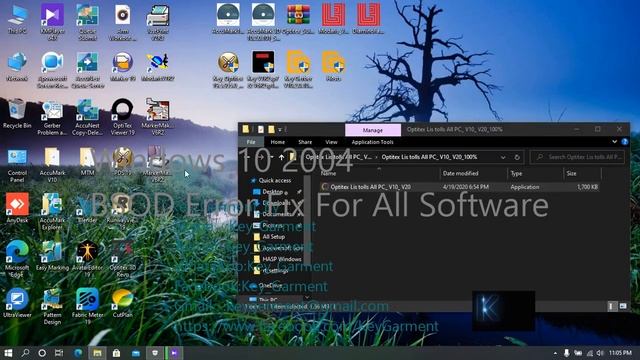The height and width of the screenshot is (360, 640).
Task: Launch AnyDesk from the desktop
Action: [17, 209]
